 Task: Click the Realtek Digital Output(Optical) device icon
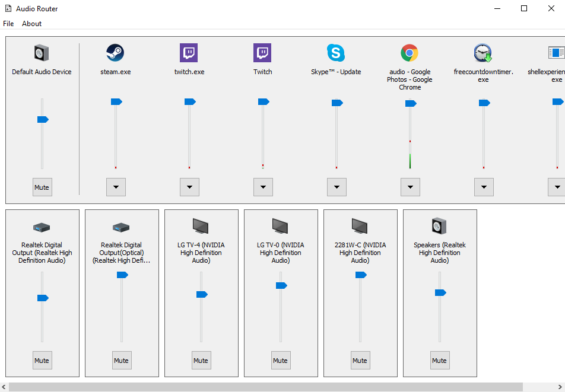[121, 228]
